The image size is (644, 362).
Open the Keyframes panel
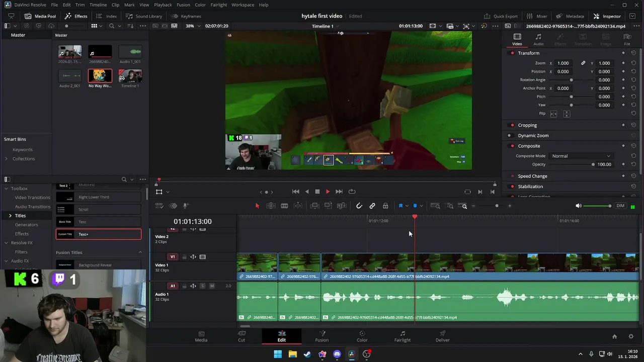click(186, 16)
